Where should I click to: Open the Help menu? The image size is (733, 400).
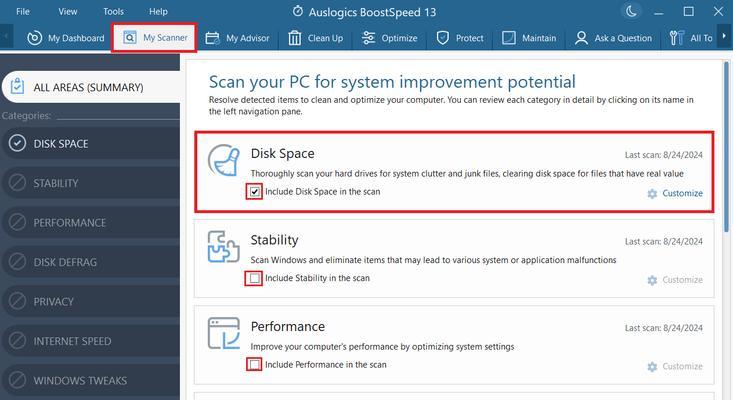click(158, 12)
